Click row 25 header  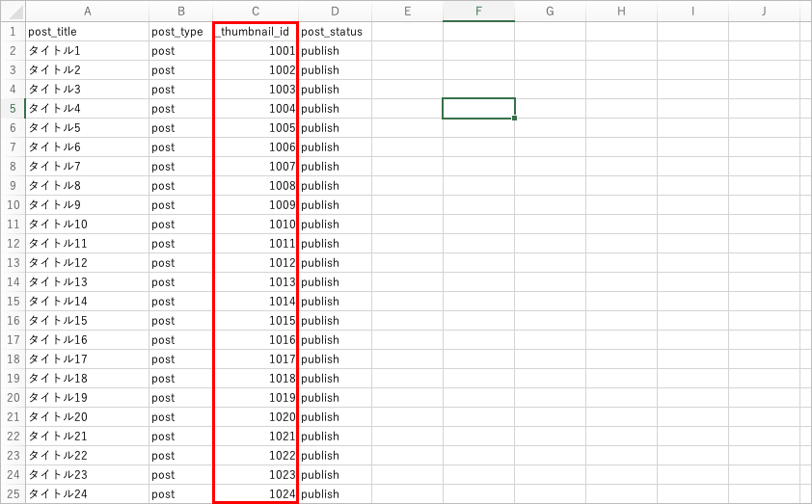coord(13,494)
